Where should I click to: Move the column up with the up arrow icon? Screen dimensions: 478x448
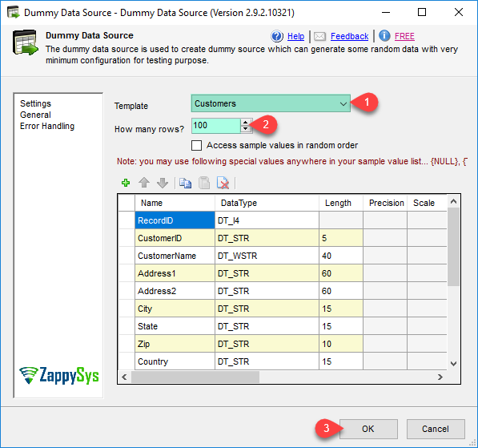[144, 183]
